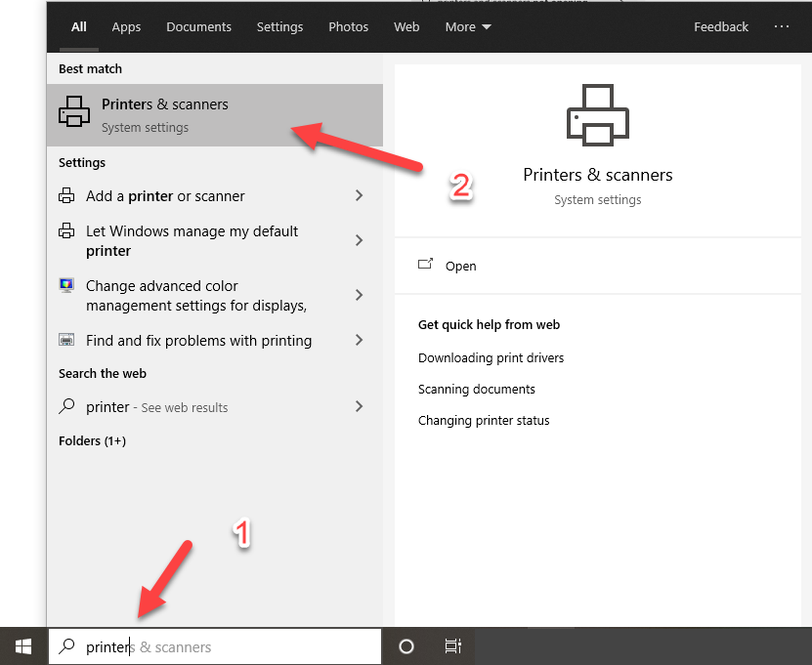Switch to the Settings tab
Screen dimensions: 812x665
pos(279,27)
